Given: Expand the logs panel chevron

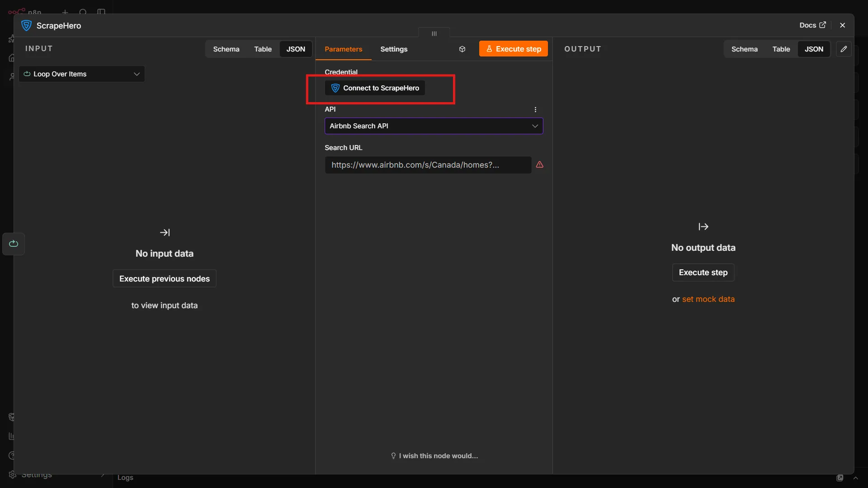Looking at the screenshot, I should [855, 478].
